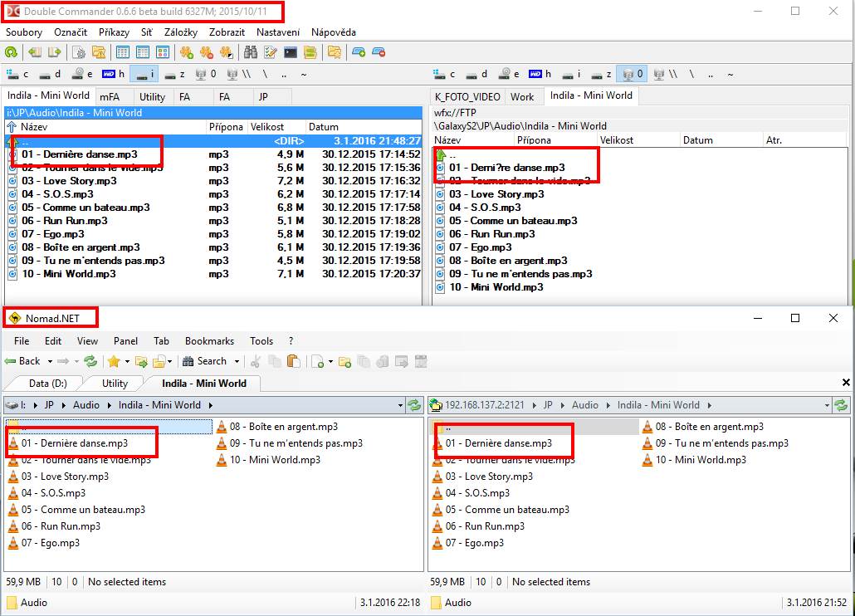Click the green refresh icon beside Back
This screenshot has height=616, width=855.
point(90,361)
